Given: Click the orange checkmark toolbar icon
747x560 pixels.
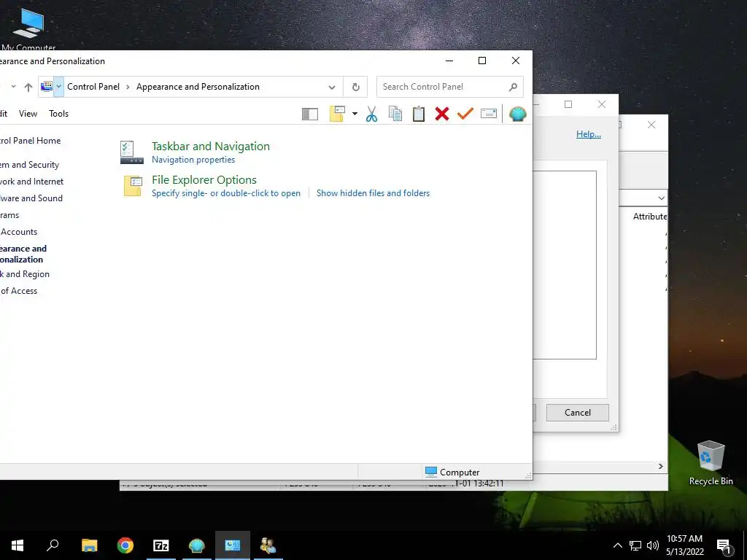Looking at the screenshot, I should pyautogui.click(x=465, y=114).
